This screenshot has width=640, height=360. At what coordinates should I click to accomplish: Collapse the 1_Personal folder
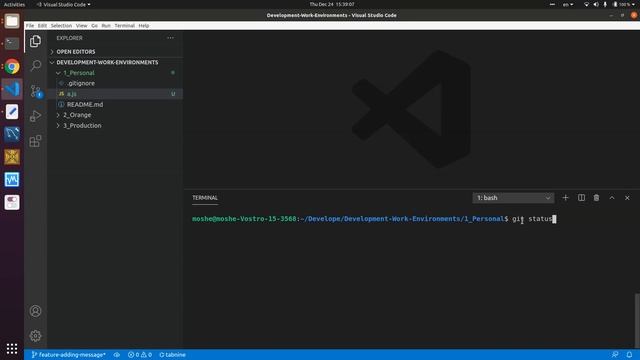(x=115, y=73)
